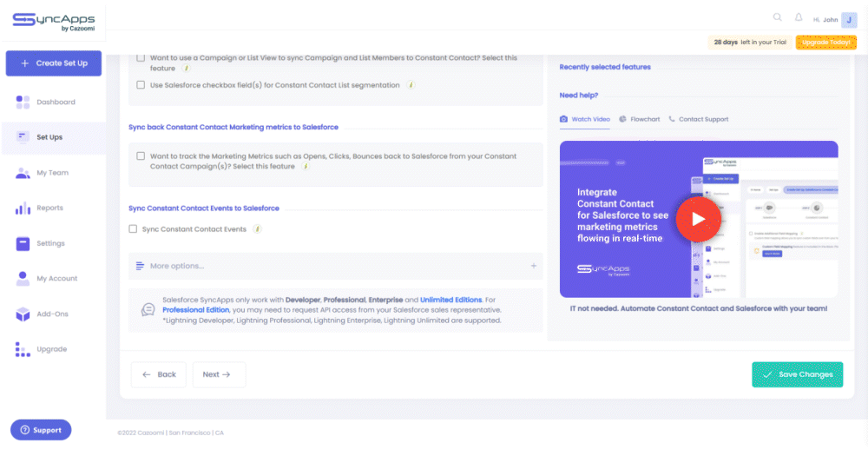Click info icon beside checkbox field segmentation
The image size is (868, 456).
click(x=411, y=85)
